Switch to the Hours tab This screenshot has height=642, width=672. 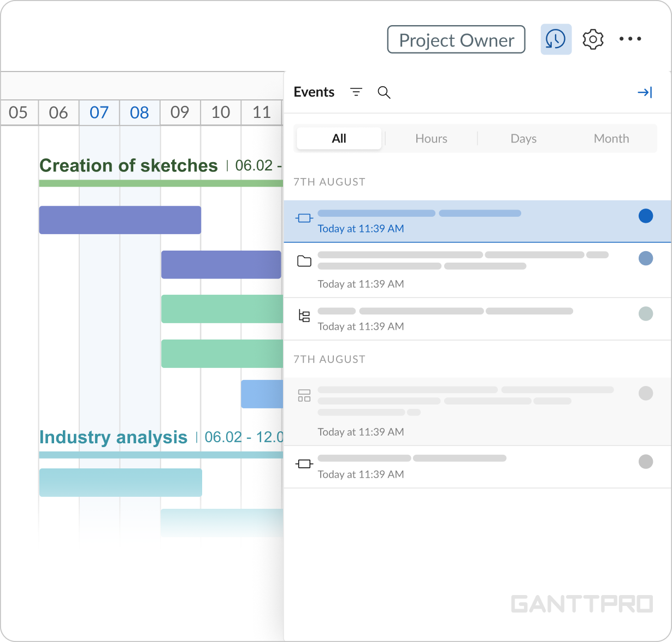pos(431,139)
